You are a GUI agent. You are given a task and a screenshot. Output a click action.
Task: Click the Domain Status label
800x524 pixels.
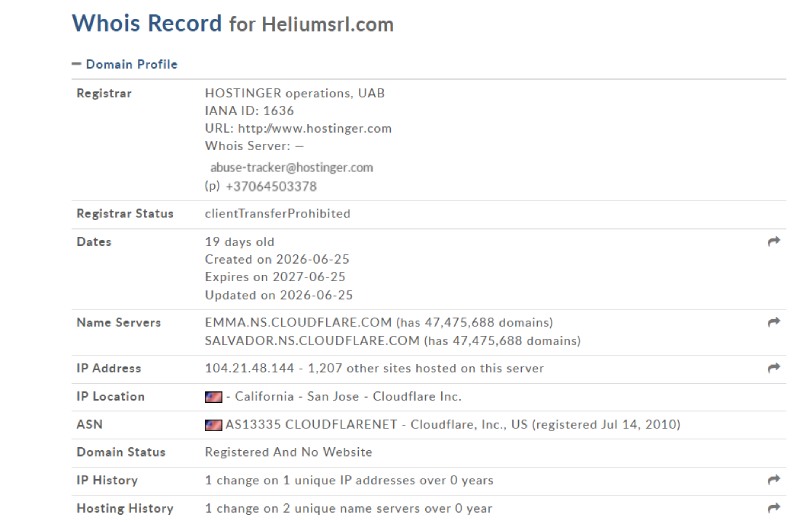pos(121,452)
